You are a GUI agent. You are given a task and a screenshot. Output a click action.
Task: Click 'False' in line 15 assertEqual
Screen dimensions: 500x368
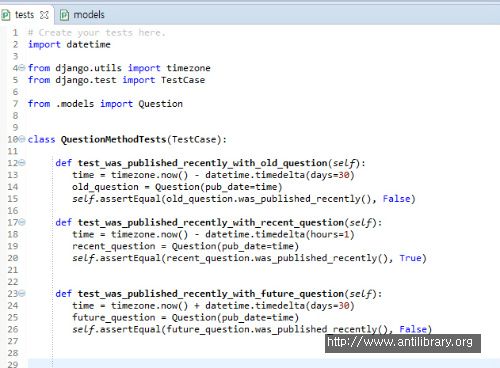397,199
